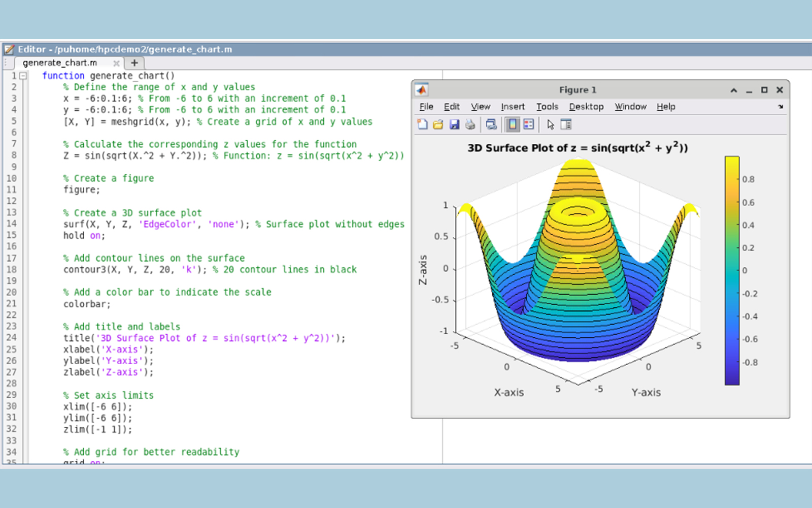Open a file using the Open folder icon
This screenshot has width=812, height=508.
click(437, 124)
